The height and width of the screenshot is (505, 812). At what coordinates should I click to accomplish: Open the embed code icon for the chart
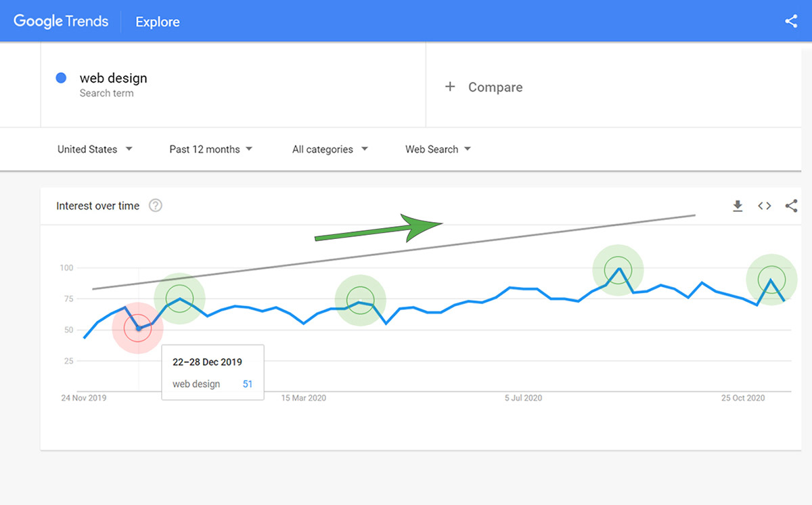point(765,206)
